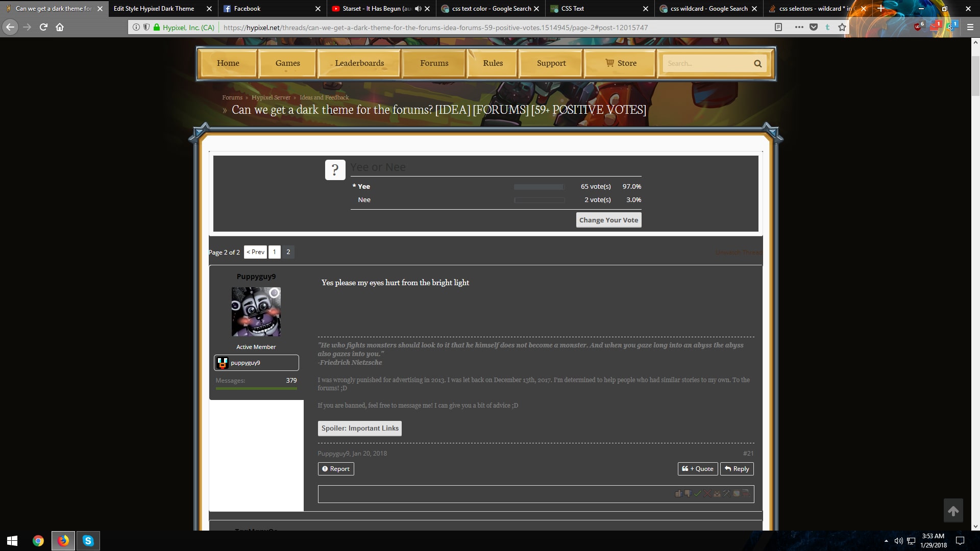Open Firefox hamburger menu

point(970,27)
